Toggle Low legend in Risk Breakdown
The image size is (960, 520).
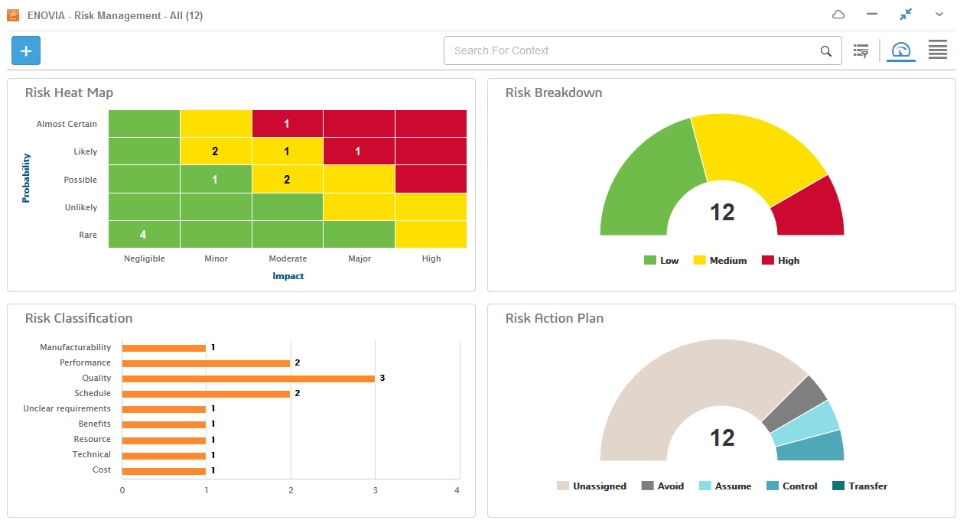coord(661,260)
